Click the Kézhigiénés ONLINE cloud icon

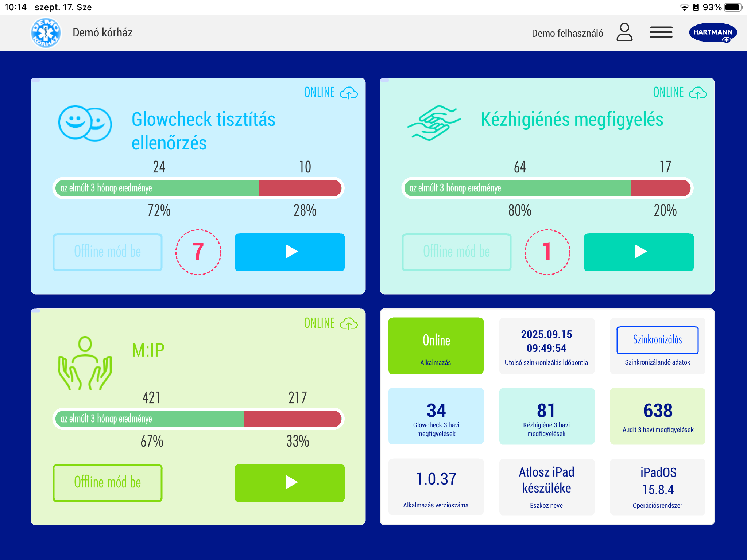click(x=697, y=93)
